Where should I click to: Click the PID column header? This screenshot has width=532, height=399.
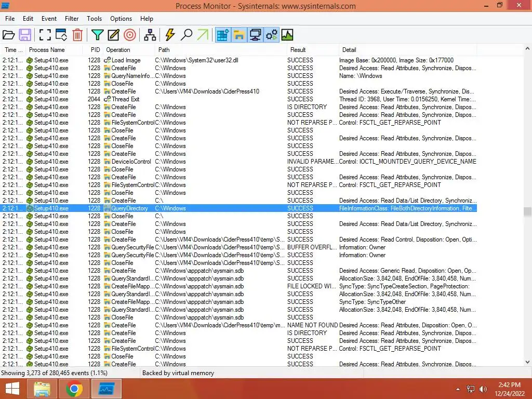pos(93,50)
